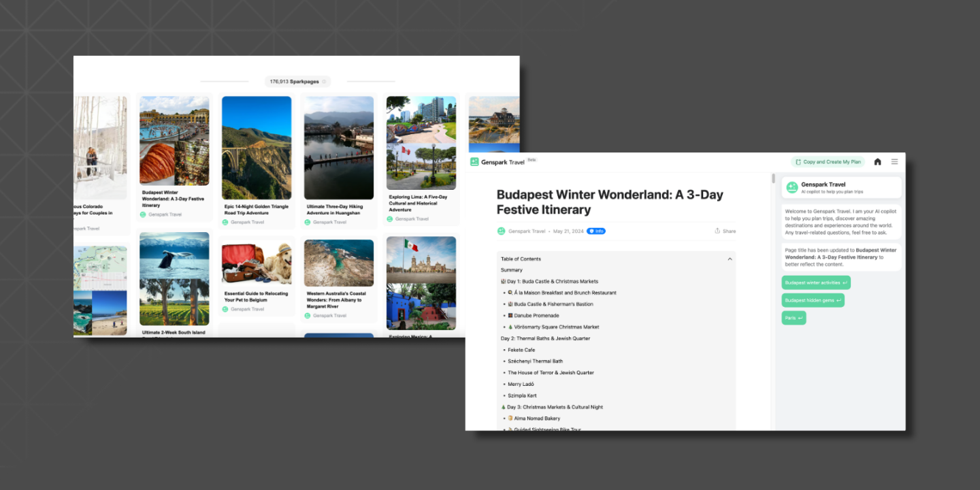Click the author avatar under the Western Australia card
Viewport: 980px width, 490px height.
tap(308, 316)
